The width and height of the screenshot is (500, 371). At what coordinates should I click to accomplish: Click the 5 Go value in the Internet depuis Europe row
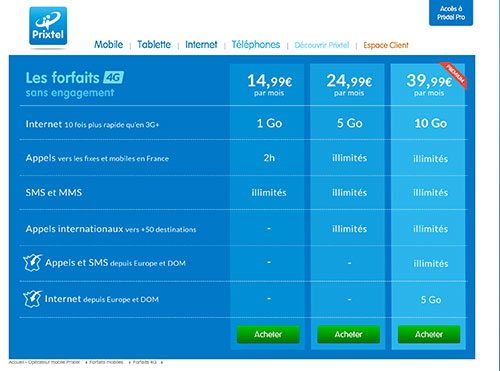coord(431,300)
